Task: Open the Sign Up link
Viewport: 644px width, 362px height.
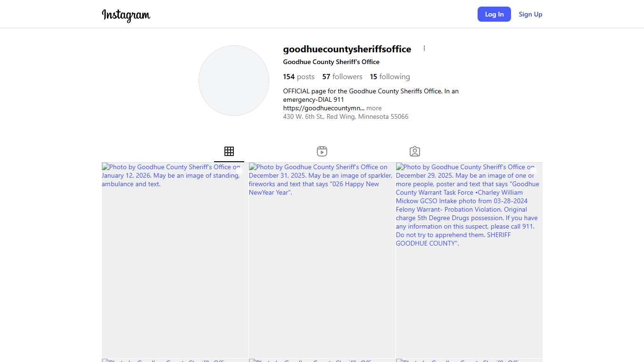Action: (x=530, y=14)
